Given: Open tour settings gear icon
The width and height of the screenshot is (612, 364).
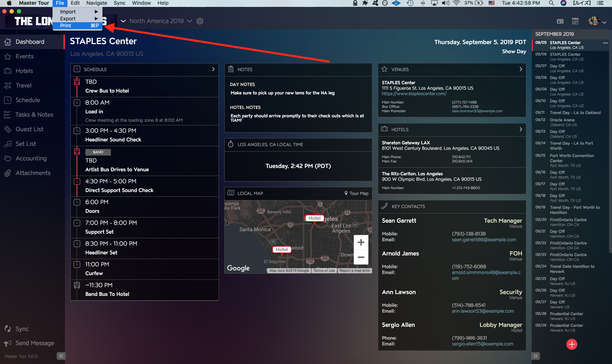Looking at the screenshot, I should click(200, 21).
